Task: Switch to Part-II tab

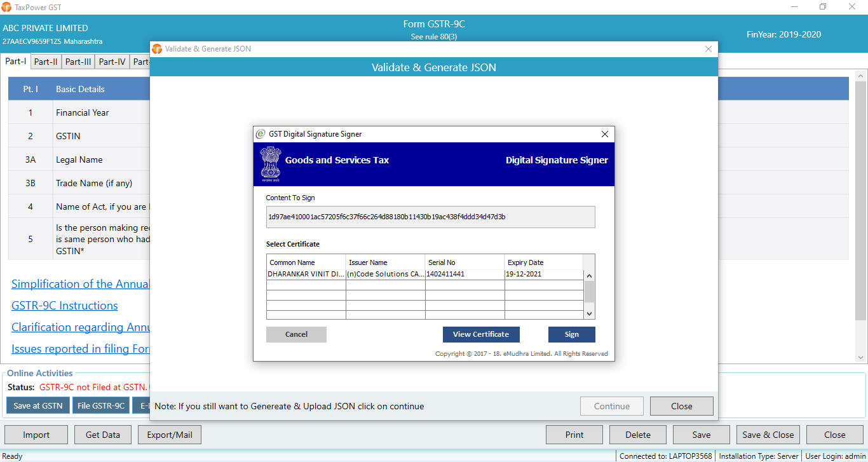Action: tap(46, 62)
